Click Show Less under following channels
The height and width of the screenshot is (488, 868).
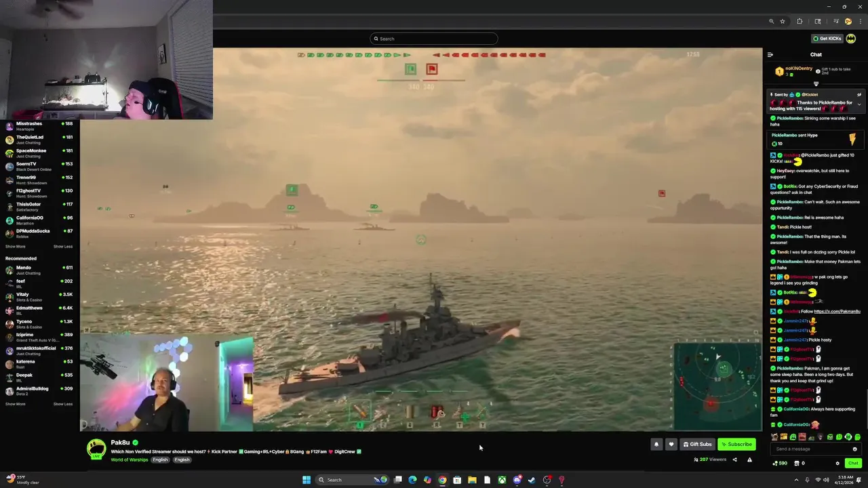pos(63,247)
